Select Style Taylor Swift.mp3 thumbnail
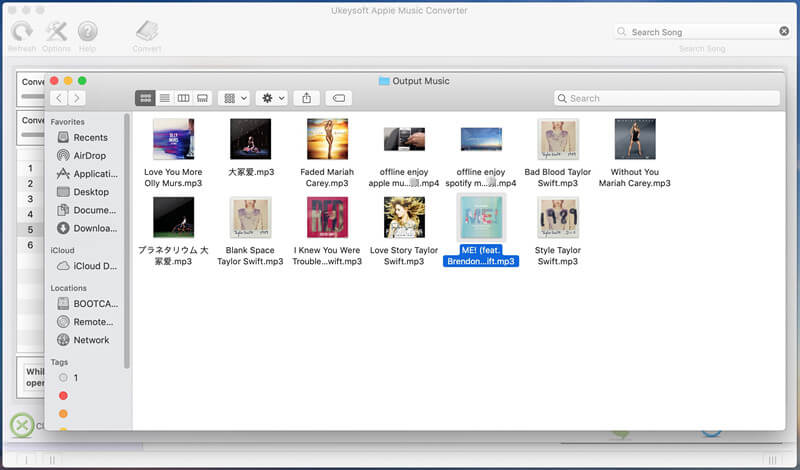 [x=558, y=217]
